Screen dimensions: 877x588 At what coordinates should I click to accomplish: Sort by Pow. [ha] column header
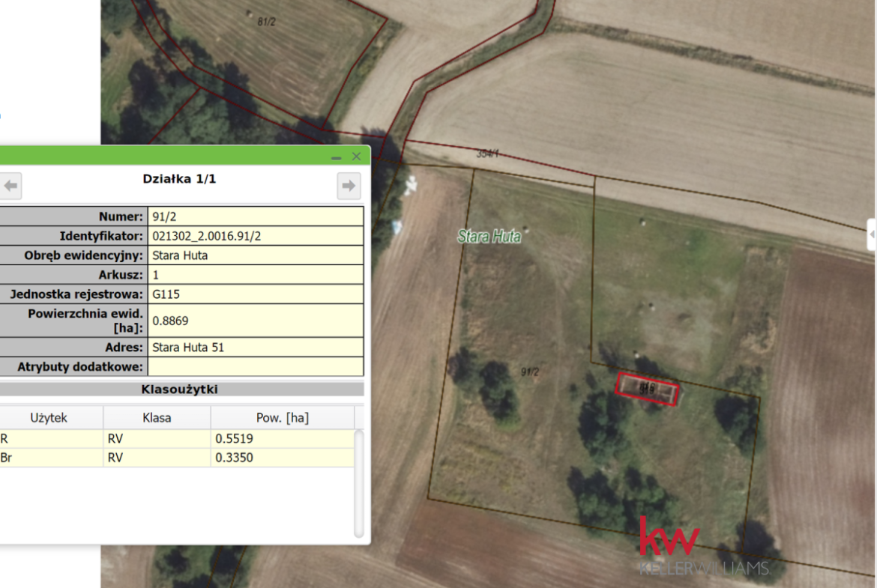coord(282,418)
